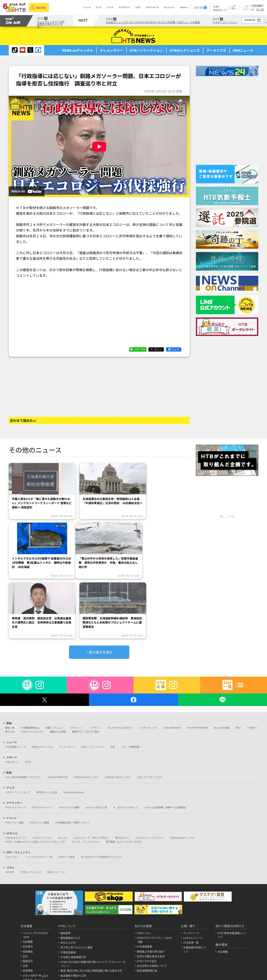Open the みんなで防災 HTBポータルサイト banner
Image resolution: width=267 pixels, height=980 pixels.
pyautogui.click(x=227, y=327)
